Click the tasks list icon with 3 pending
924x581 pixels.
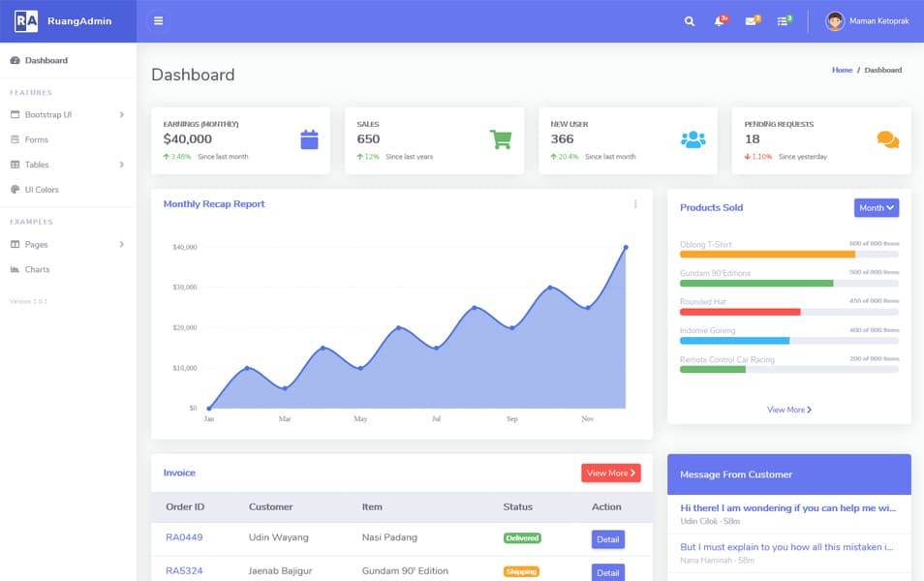785,20
